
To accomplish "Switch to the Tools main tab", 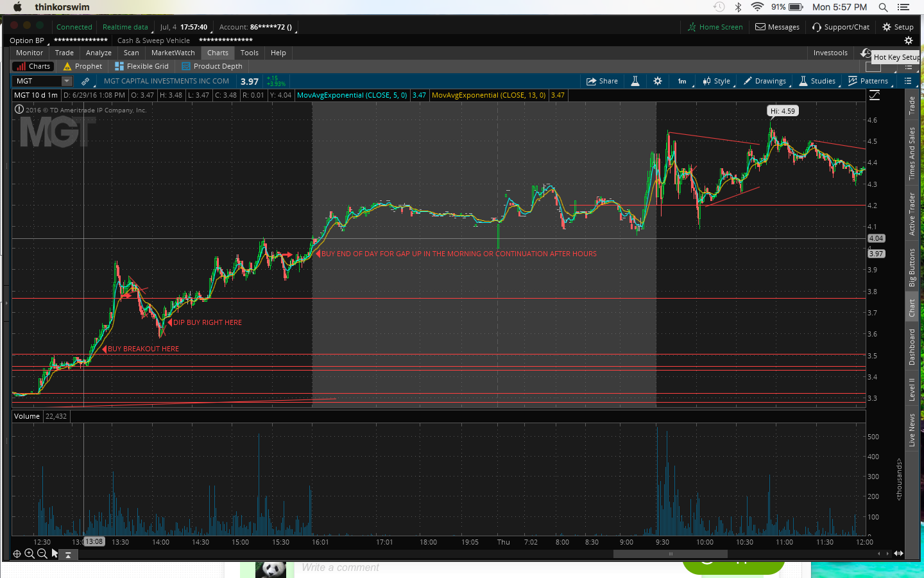I will coord(250,53).
